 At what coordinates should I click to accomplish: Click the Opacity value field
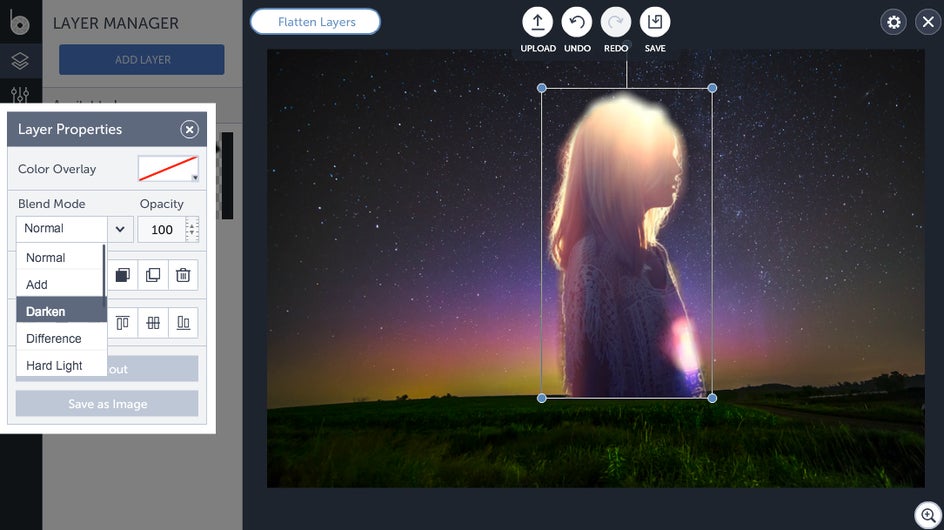tap(161, 229)
